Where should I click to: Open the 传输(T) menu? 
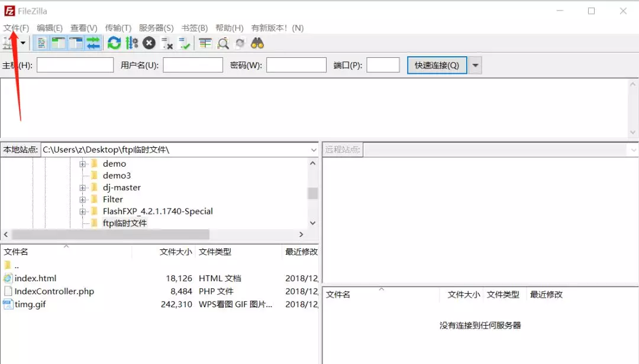[x=118, y=28]
